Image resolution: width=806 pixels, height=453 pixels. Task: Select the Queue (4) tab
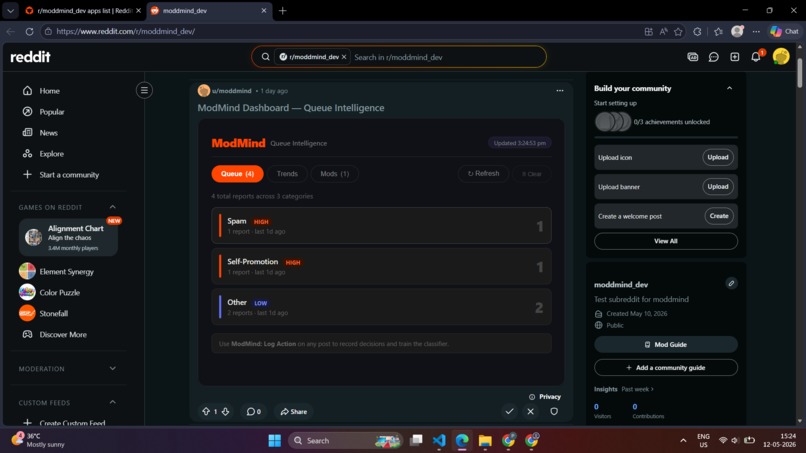pos(237,174)
